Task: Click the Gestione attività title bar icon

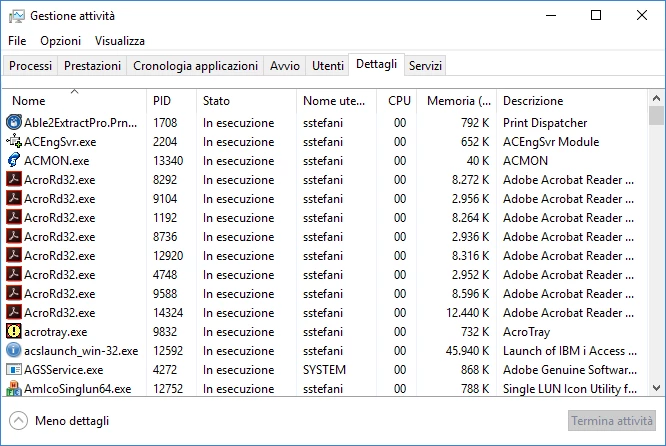Action: click(17, 16)
